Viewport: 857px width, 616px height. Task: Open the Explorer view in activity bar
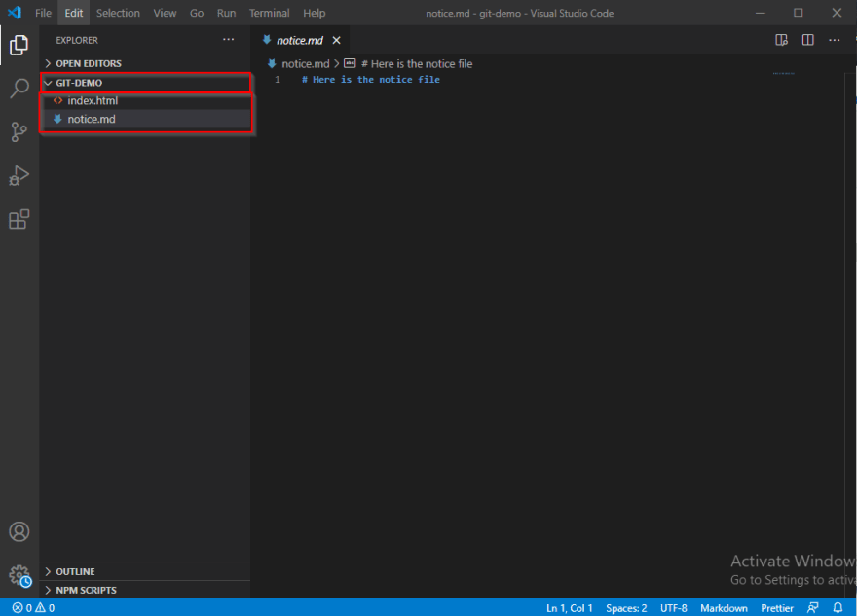pos(19,45)
